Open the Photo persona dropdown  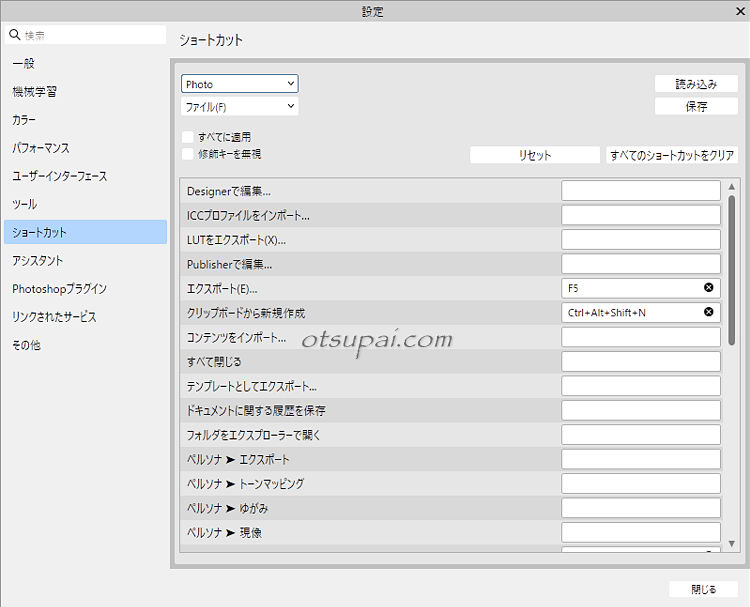tap(240, 85)
